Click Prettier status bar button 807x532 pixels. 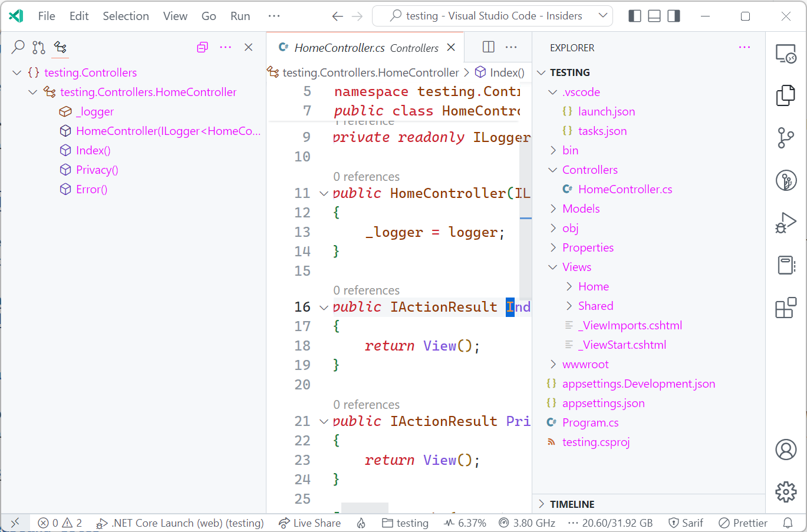coord(743,523)
